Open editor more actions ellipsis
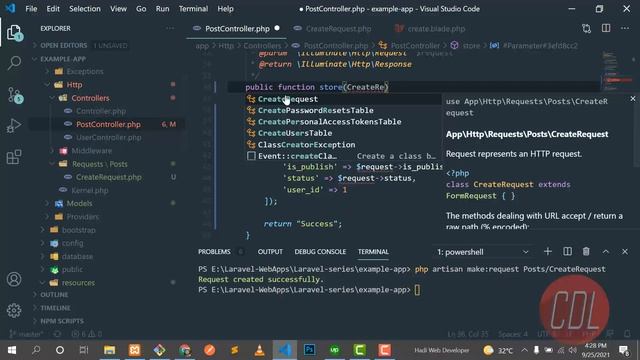640x360 pixels. 625,28
